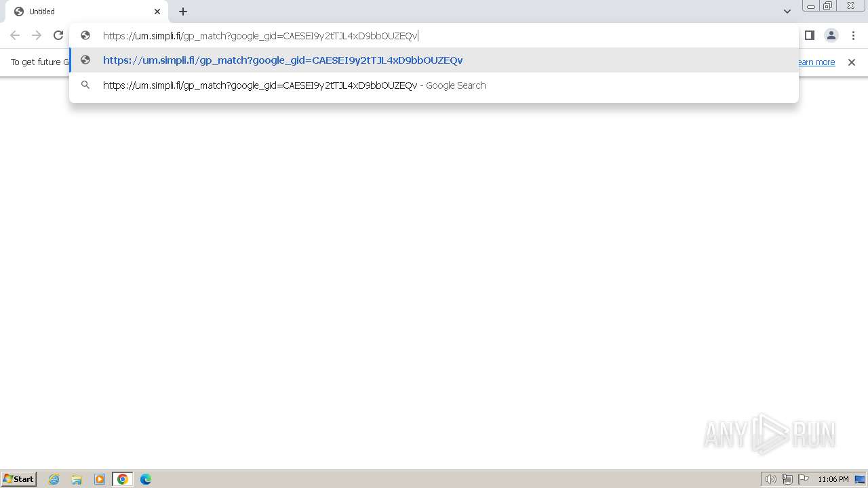Click the magnifier icon in search suggestion
This screenshot has width=868, height=488.
click(x=85, y=85)
